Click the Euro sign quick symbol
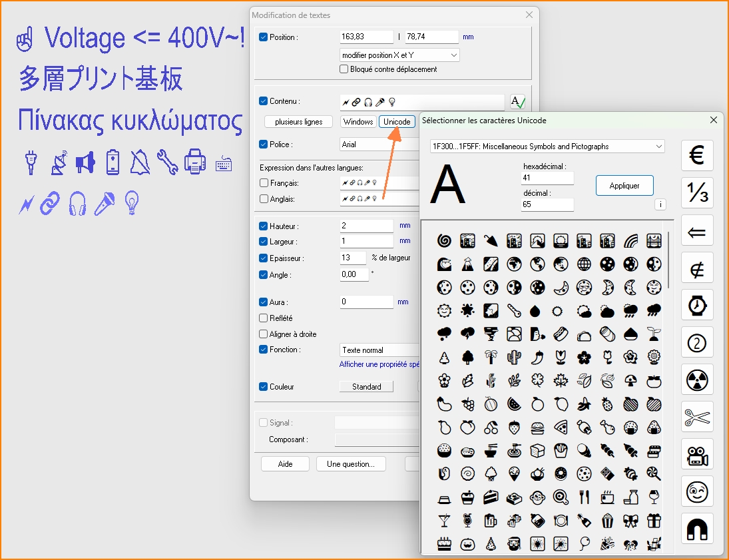729x560 pixels. 697,156
